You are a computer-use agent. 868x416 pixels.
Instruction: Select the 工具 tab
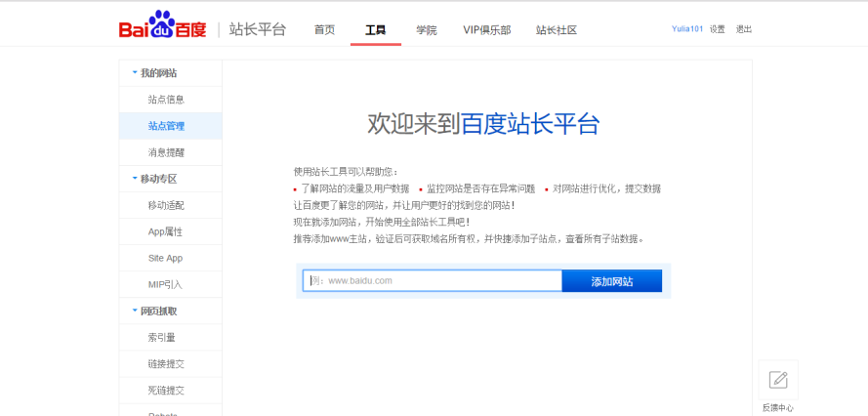coord(375,30)
